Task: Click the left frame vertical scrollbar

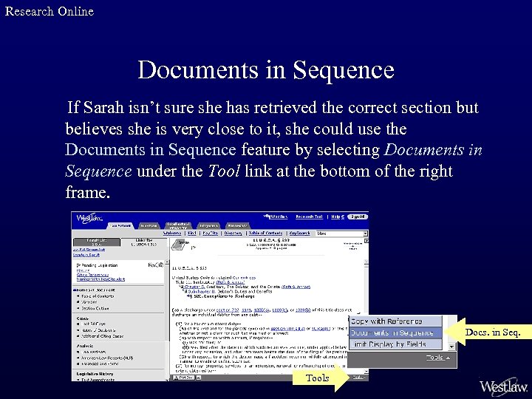Action: tap(166, 319)
